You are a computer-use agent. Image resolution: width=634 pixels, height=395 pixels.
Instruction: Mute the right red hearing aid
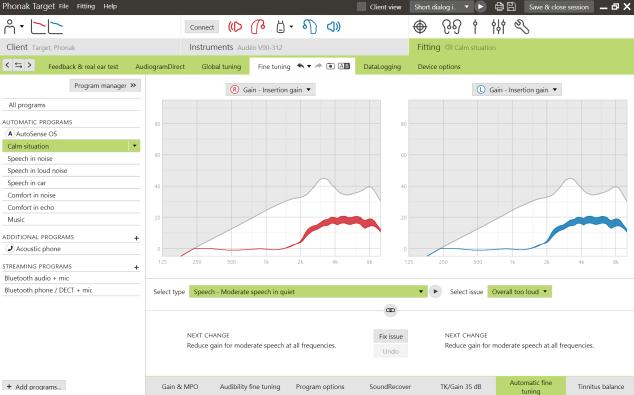coord(235,27)
